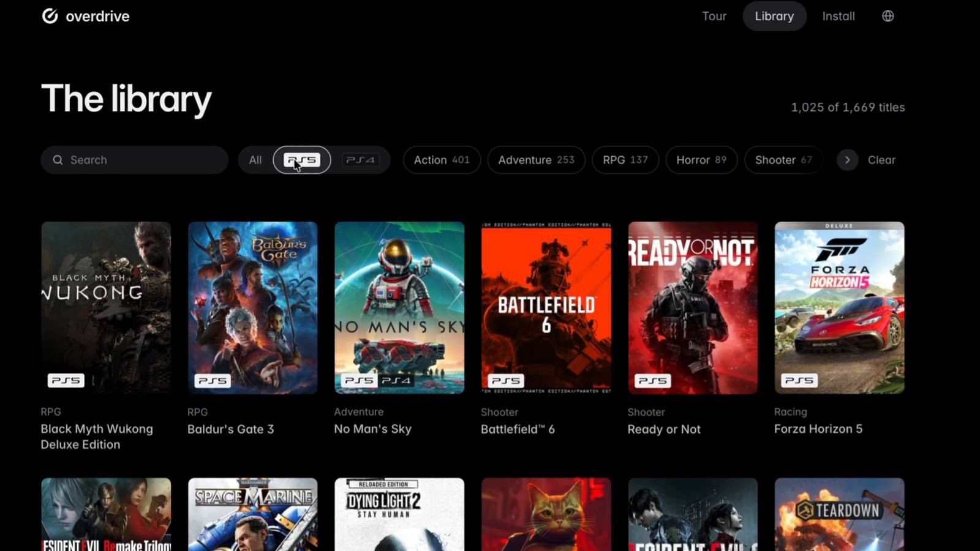The image size is (980, 551).
Task: Click the PS4 badge on the No Man's Sky cover
Action: click(396, 380)
